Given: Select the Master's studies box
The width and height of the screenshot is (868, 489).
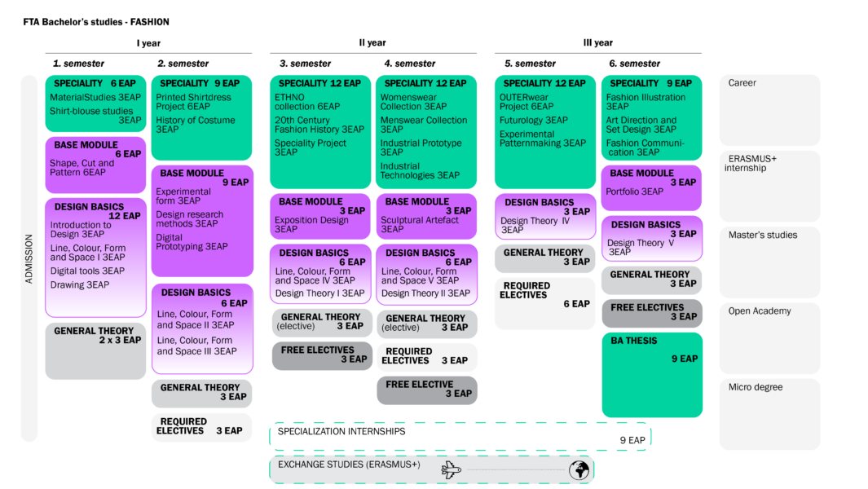Looking at the screenshot, I should point(770,262).
